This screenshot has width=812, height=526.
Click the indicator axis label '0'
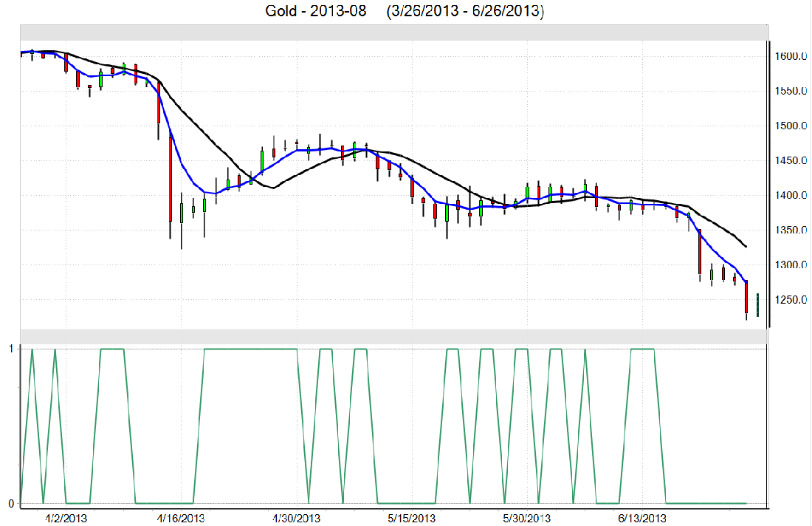pos(10,503)
